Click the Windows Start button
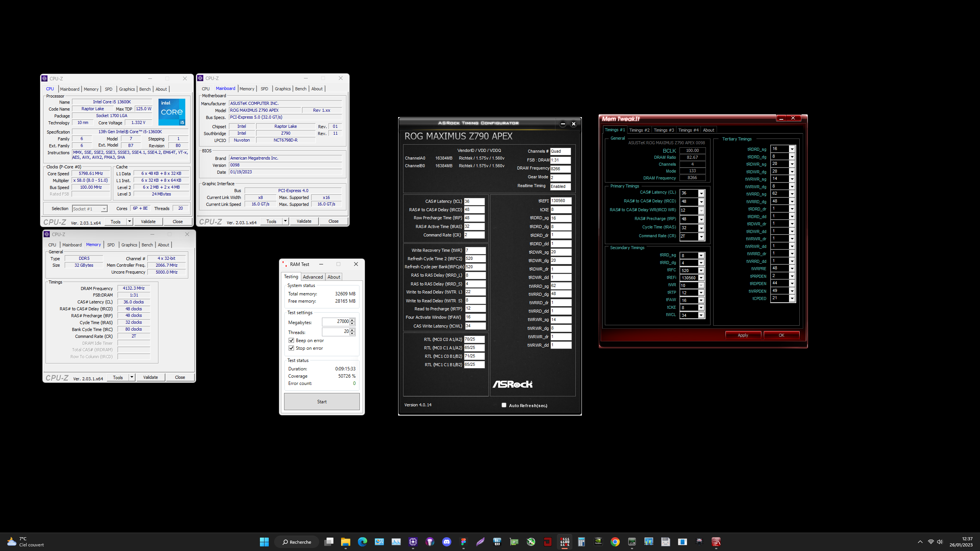Image resolution: width=980 pixels, height=551 pixels. [264, 542]
